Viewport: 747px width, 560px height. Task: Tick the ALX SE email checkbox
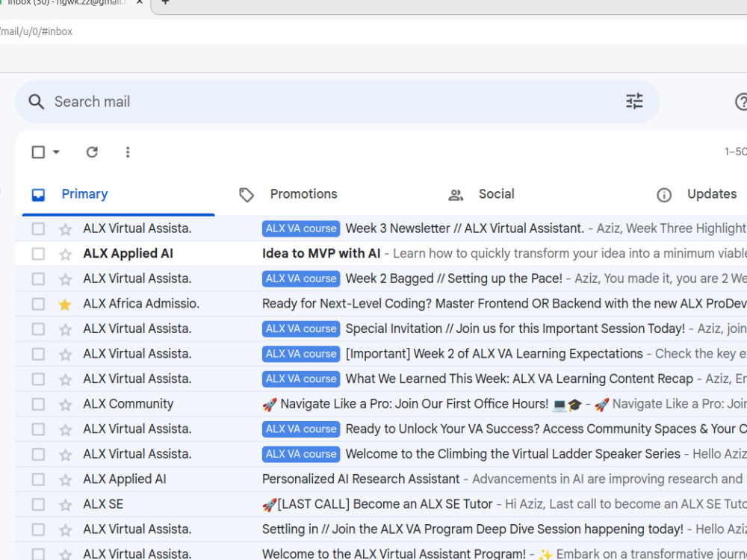pyautogui.click(x=38, y=504)
